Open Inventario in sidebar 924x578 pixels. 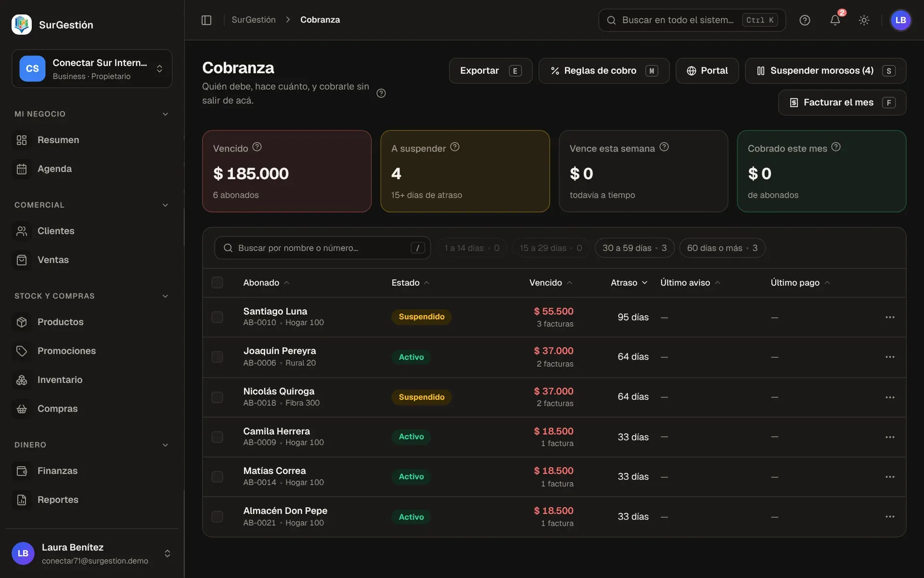coord(92,380)
